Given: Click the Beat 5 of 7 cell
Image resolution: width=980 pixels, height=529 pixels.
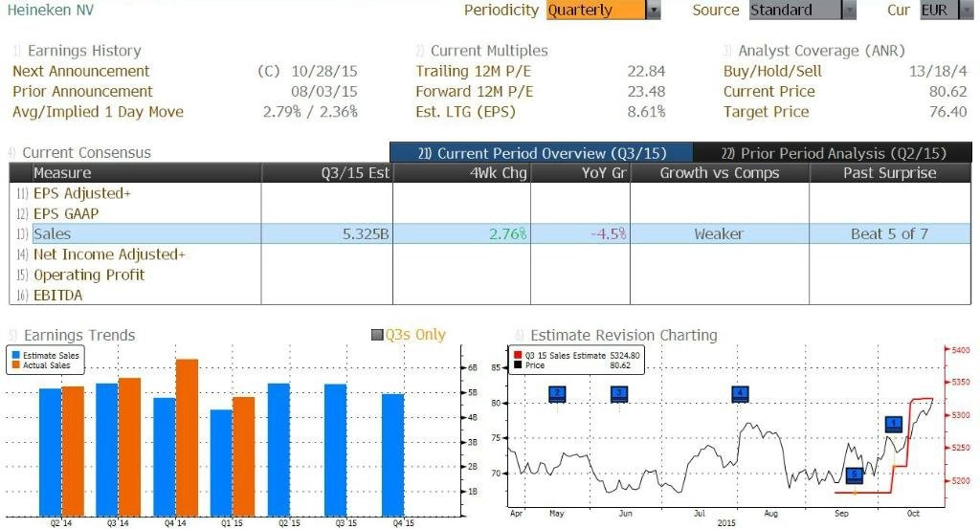Looking at the screenshot, I should [889, 234].
